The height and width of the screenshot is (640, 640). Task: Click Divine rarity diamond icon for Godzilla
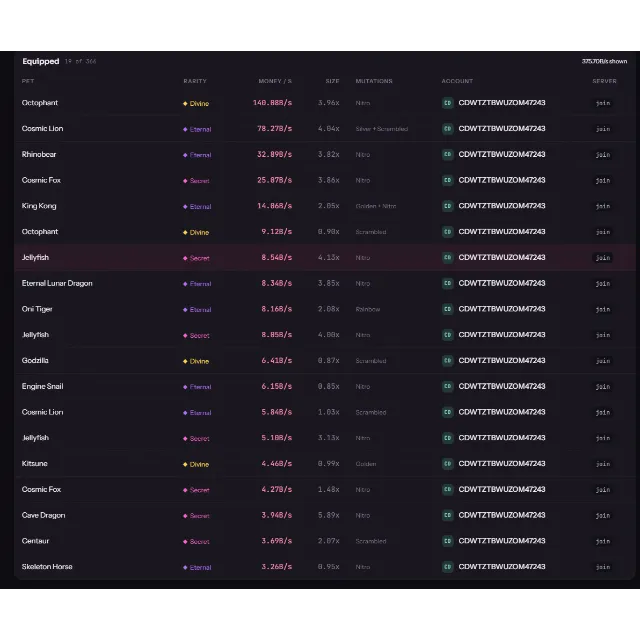pyautogui.click(x=185, y=361)
